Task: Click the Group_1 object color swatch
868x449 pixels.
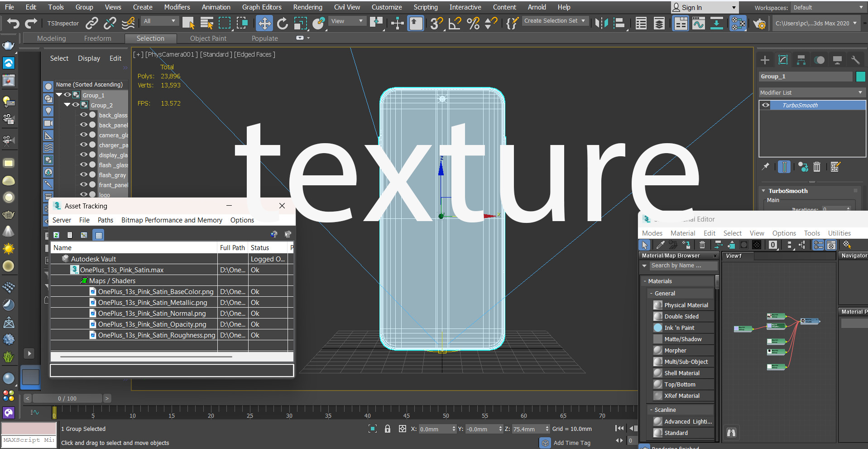Action: click(x=861, y=77)
